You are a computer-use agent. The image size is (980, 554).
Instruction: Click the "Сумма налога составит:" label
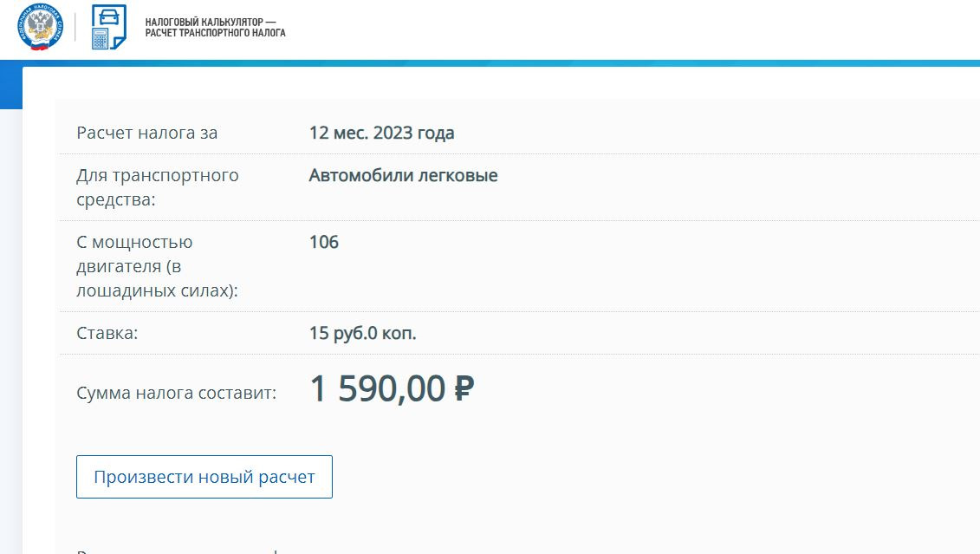click(177, 393)
